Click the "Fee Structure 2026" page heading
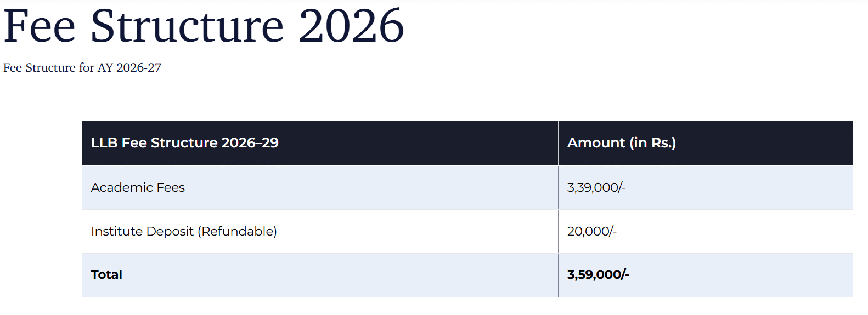This screenshot has width=868, height=315. coord(204,26)
